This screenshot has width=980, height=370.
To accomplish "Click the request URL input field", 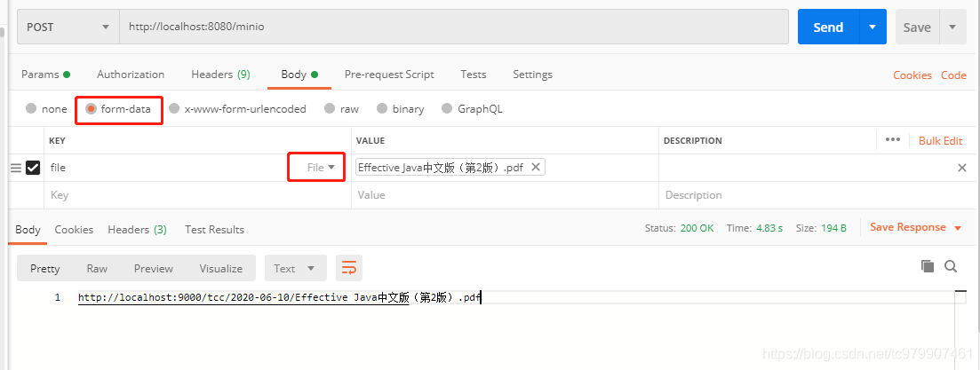I will [x=453, y=27].
